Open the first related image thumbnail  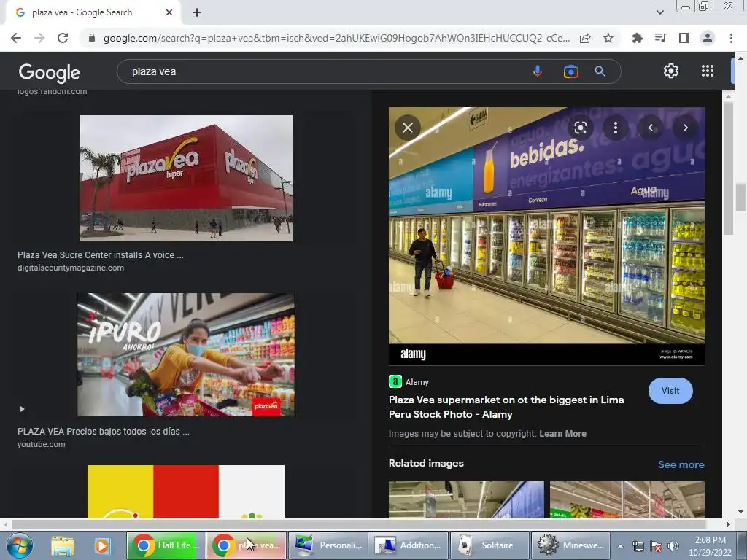[x=466, y=499]
